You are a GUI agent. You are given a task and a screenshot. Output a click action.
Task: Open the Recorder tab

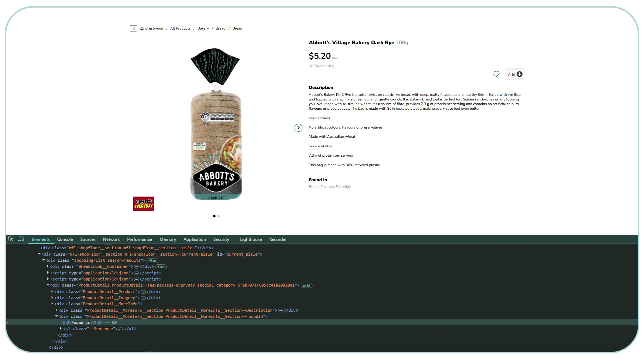click(278, 239)
